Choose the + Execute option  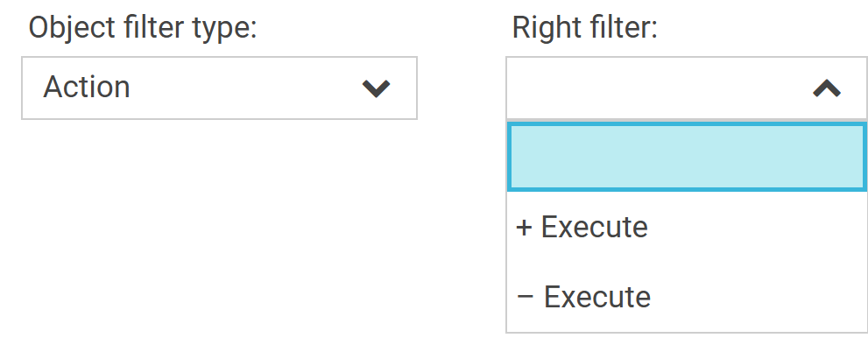[x=582, y=228]
